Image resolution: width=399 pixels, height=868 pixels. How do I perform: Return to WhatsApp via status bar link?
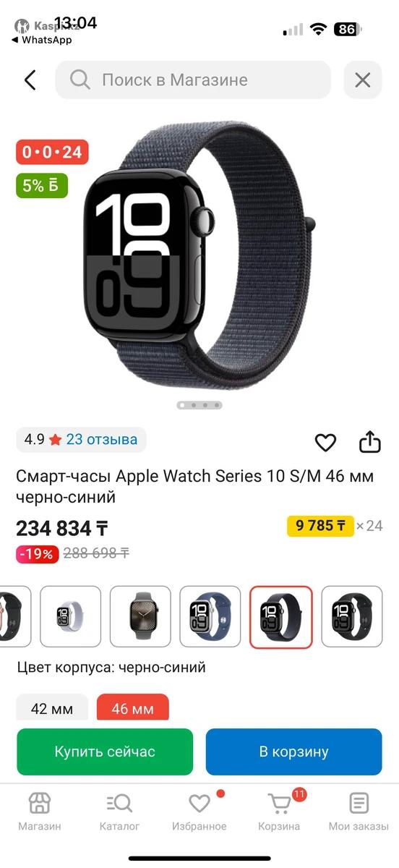point(42,41)
